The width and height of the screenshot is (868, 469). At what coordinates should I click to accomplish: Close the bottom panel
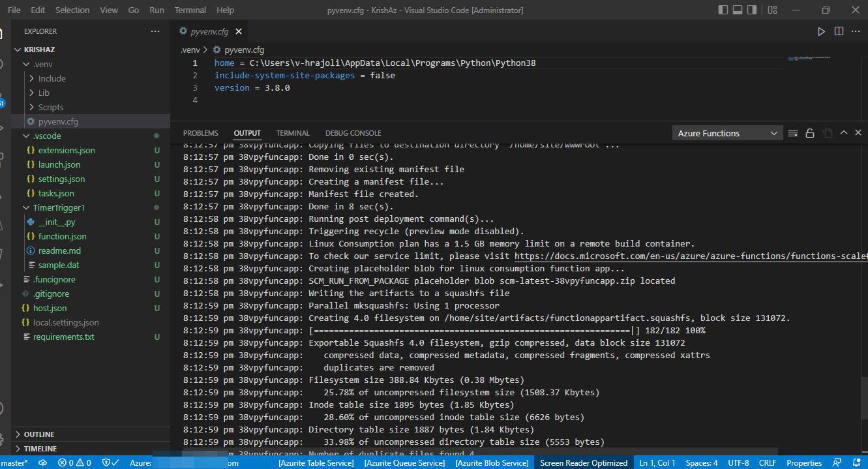click(858, 132)
